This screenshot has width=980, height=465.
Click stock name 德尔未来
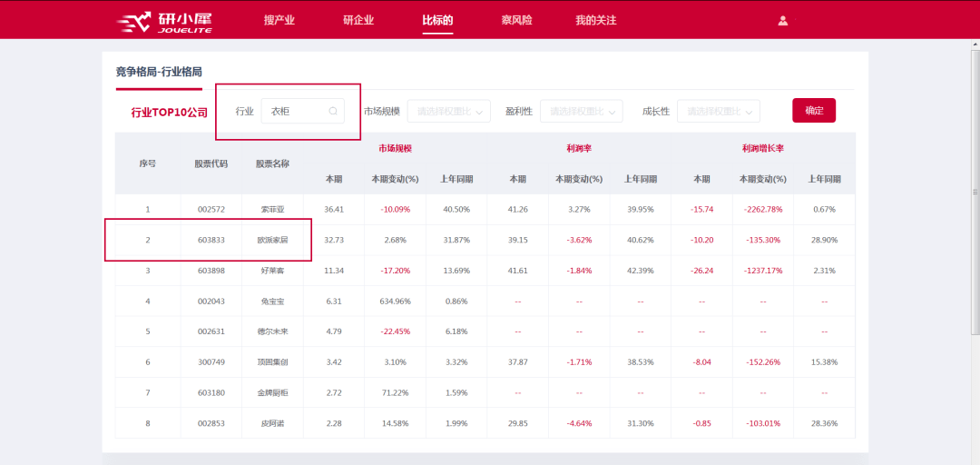click(x=272, y=331)
